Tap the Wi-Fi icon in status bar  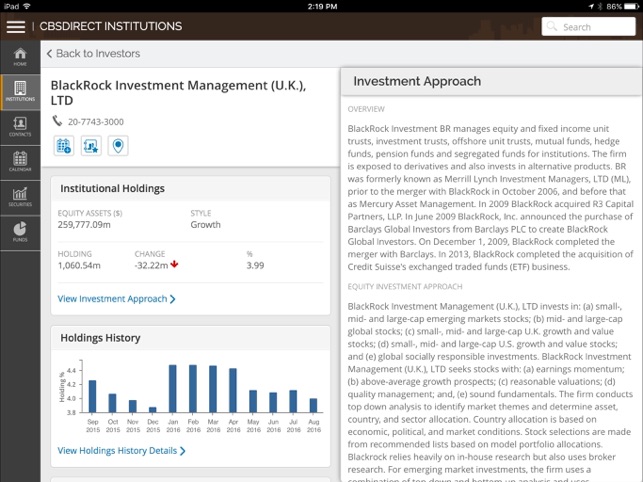(27, 6)
